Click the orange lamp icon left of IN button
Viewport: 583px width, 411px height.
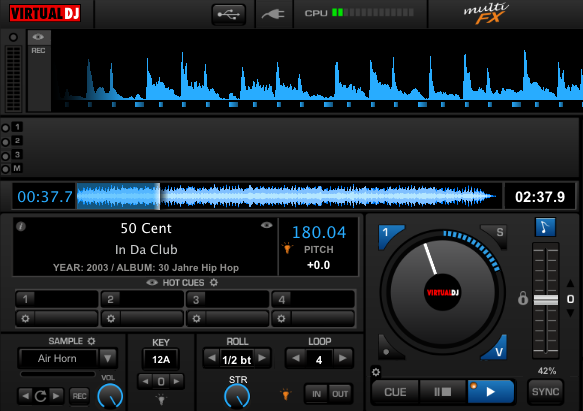click(x=286, y=394)
